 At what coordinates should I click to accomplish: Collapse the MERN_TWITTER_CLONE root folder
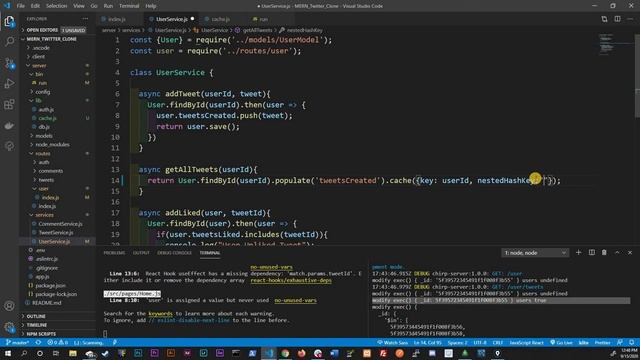point(57,39)
